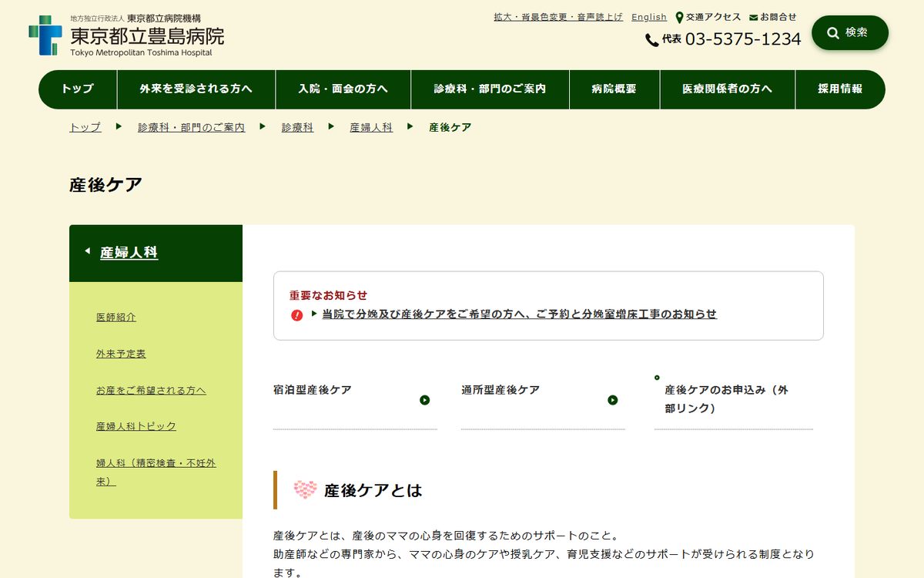Open お産をご希望される方へ sidebar link
This screenshot has width=924, height=578.
[151, 390]
